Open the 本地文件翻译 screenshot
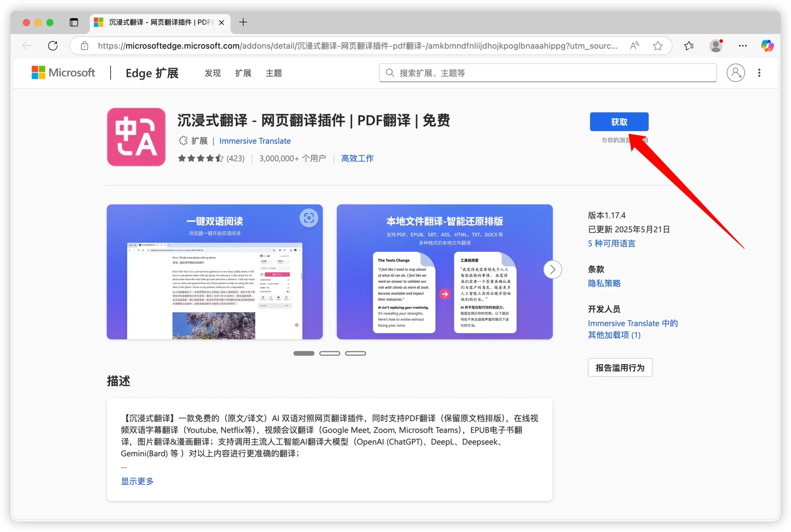The width and height of the screenshot is (791, 532). tap(445, 272)
